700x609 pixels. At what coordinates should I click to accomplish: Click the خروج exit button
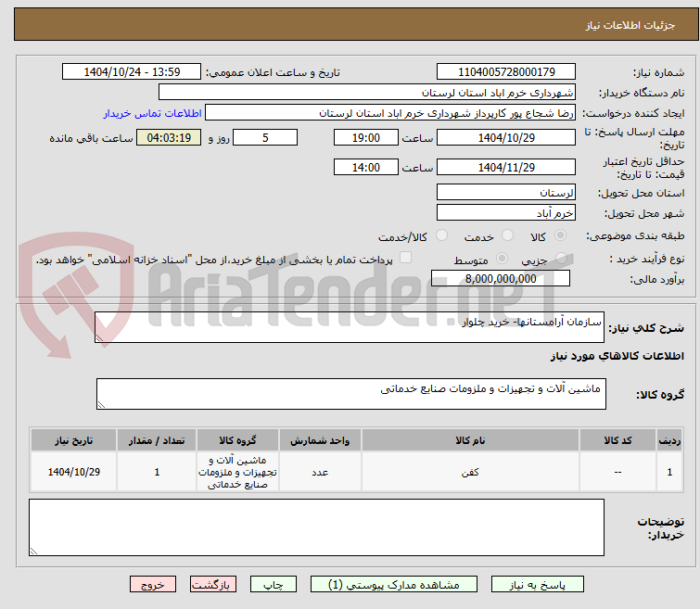[x=153, y=585]
